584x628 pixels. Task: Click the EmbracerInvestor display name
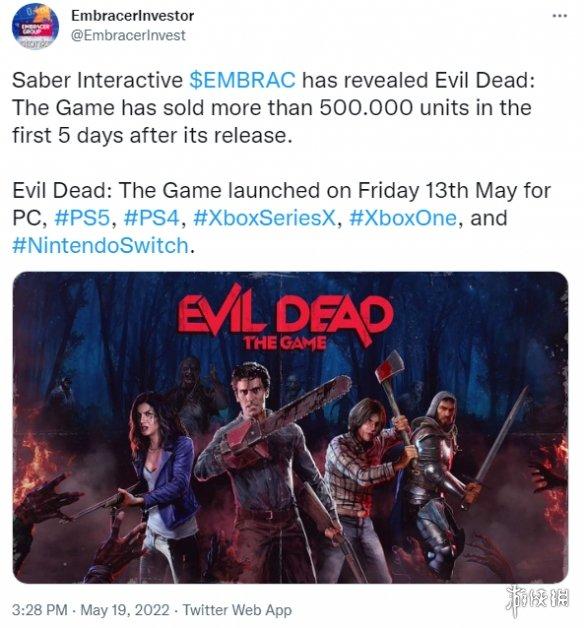click(x=132, y=16)
